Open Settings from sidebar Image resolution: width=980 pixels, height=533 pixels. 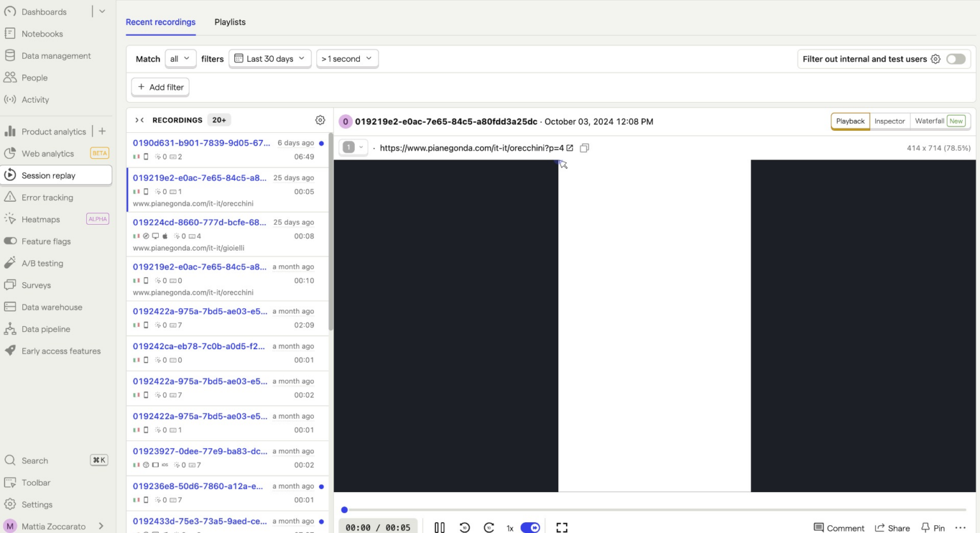click(37, 504)
